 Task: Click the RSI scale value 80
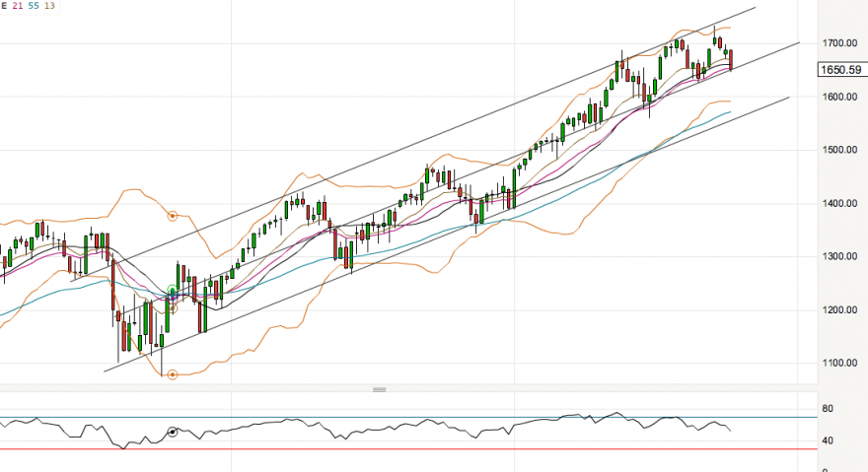(x=828, y=409)
